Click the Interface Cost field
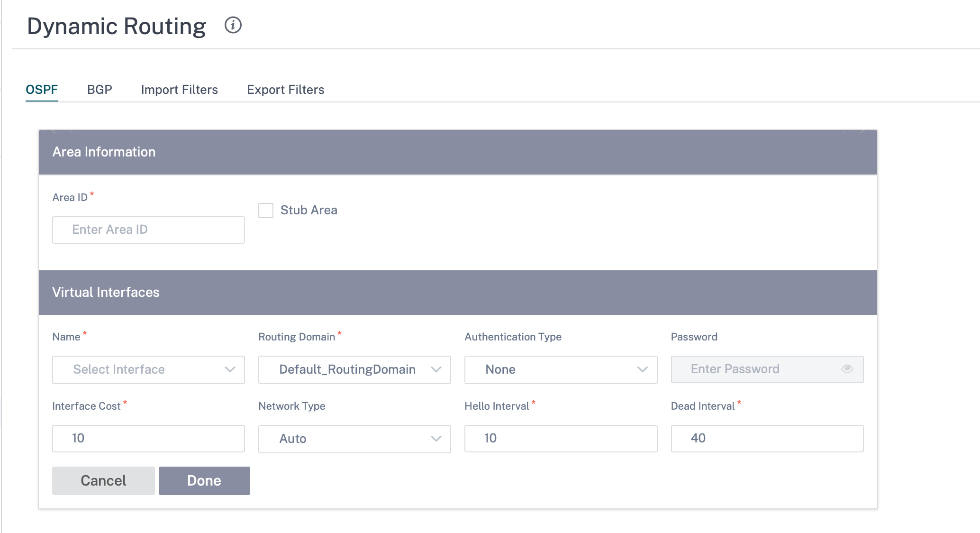 tap(148, 439)
